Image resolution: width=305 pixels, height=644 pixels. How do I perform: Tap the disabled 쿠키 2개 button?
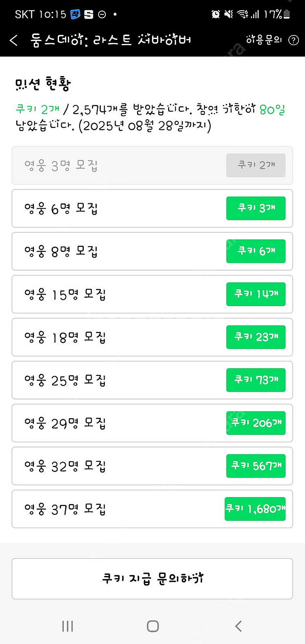[256, 165]
